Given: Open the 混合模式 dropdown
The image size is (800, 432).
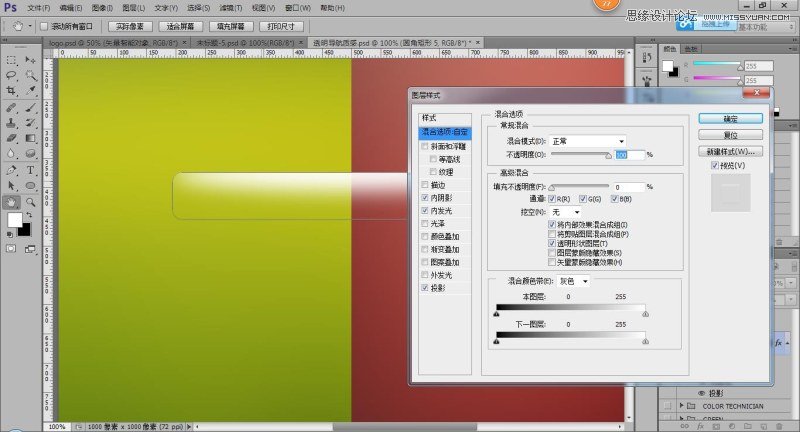Looking at the screenshot, I should [x=588, y=141].
